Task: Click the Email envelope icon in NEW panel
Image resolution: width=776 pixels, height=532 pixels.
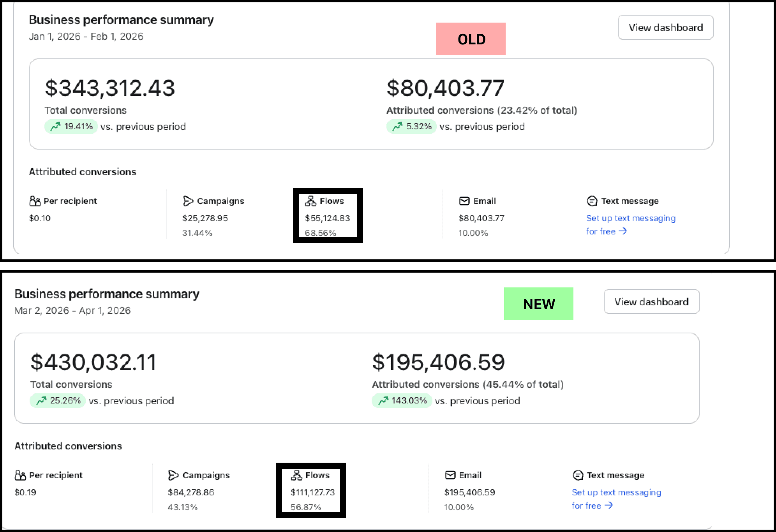Action: [450, 475]
